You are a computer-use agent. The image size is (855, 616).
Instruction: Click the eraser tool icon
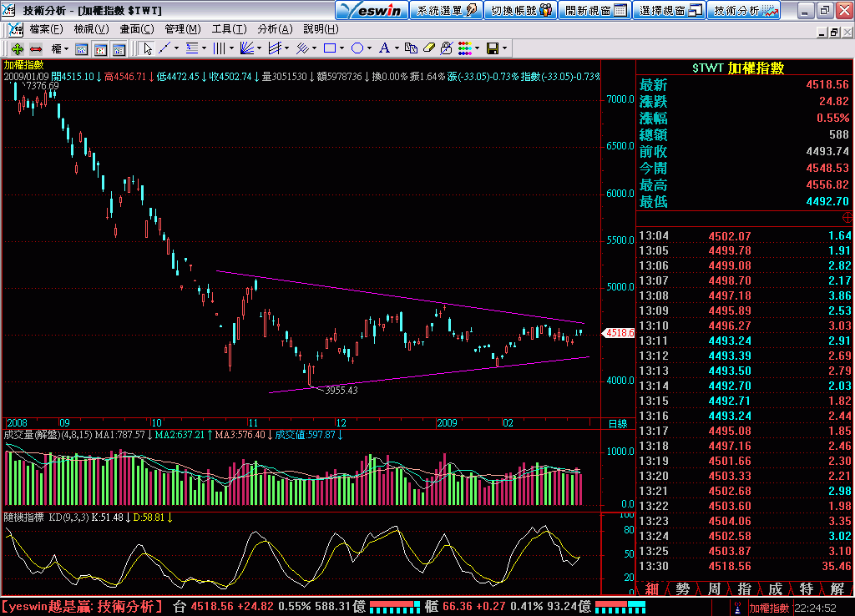point(429,48)
